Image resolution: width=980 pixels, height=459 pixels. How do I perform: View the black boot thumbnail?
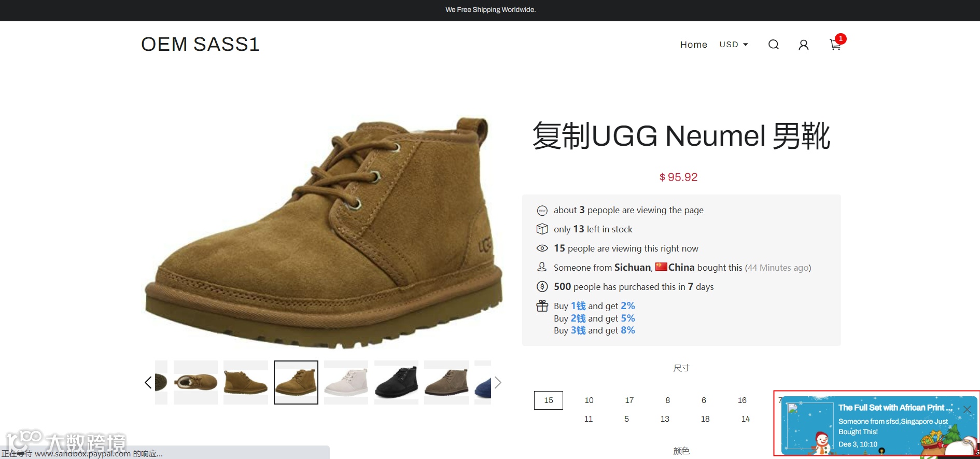click(x=396, y=383)
